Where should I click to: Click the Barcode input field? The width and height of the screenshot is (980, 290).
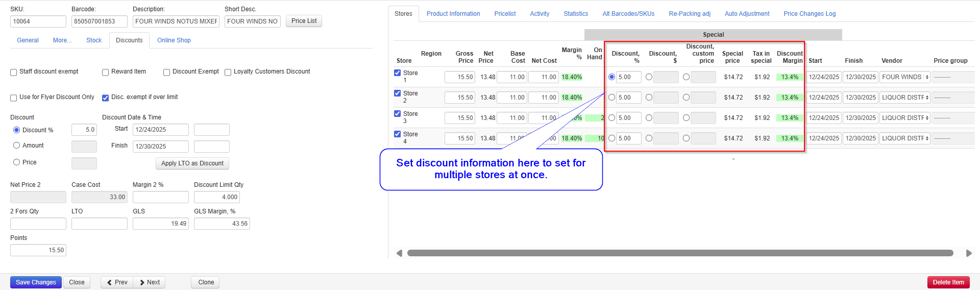click(100, 21)
